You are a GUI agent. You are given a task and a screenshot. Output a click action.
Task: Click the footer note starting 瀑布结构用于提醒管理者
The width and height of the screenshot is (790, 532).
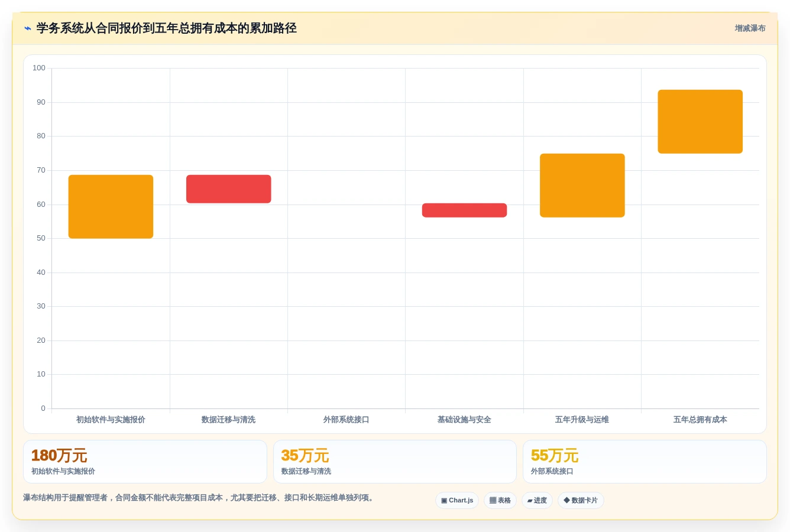point(200,498)
